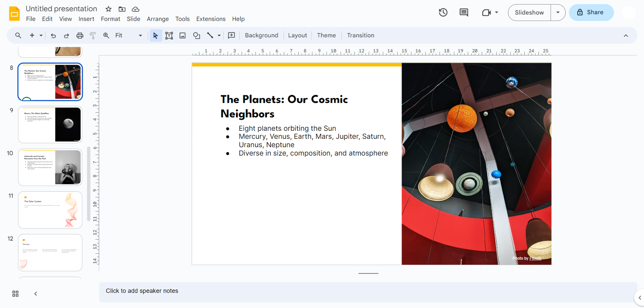Open the Transition panel
Image resolution: width=644 pixels, height=308 pixels.
[x=361, y=35]
